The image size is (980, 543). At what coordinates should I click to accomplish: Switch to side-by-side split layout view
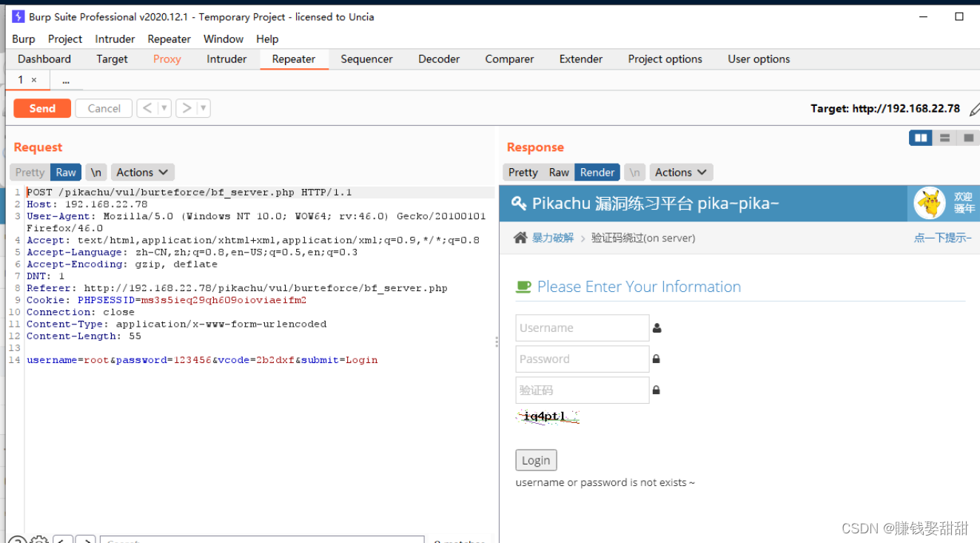(921, 138)
